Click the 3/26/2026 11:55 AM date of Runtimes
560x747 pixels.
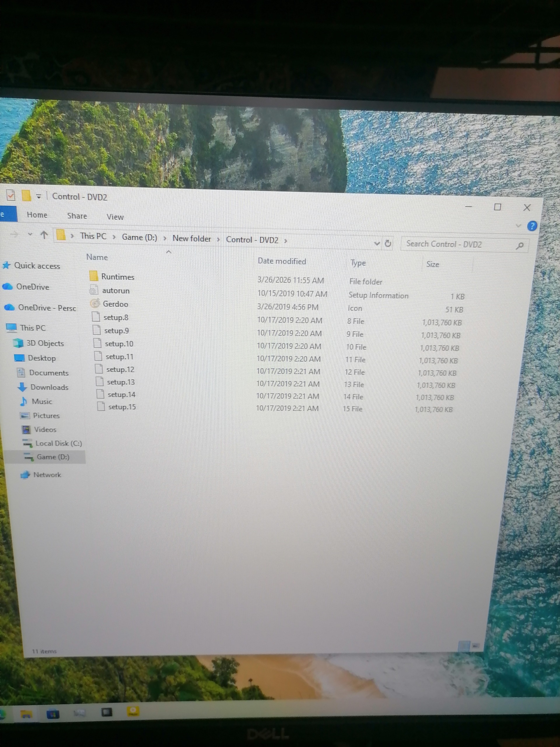pyautogui.click(x=290, y=280)
